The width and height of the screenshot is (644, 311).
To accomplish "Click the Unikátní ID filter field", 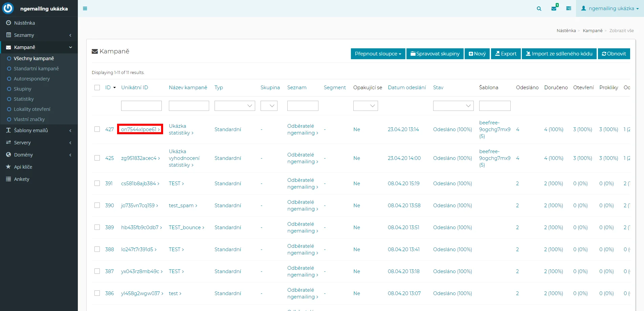I will (141, 106).
